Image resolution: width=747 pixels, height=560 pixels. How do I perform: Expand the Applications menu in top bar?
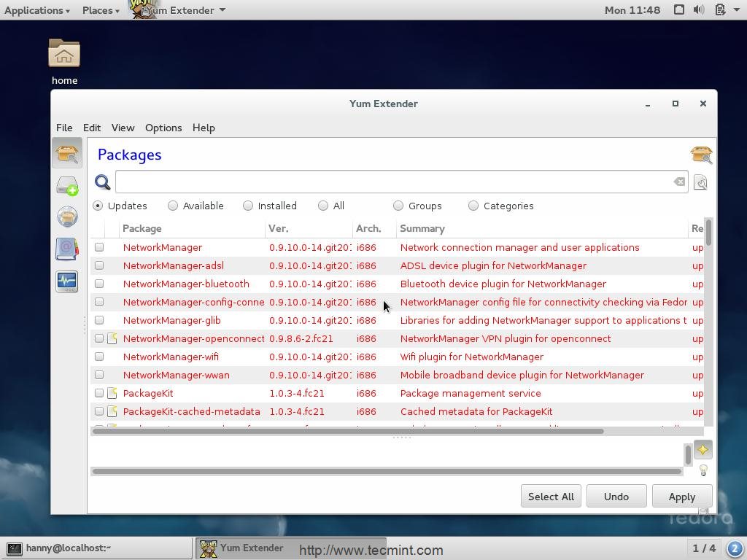tap(36, 10)
